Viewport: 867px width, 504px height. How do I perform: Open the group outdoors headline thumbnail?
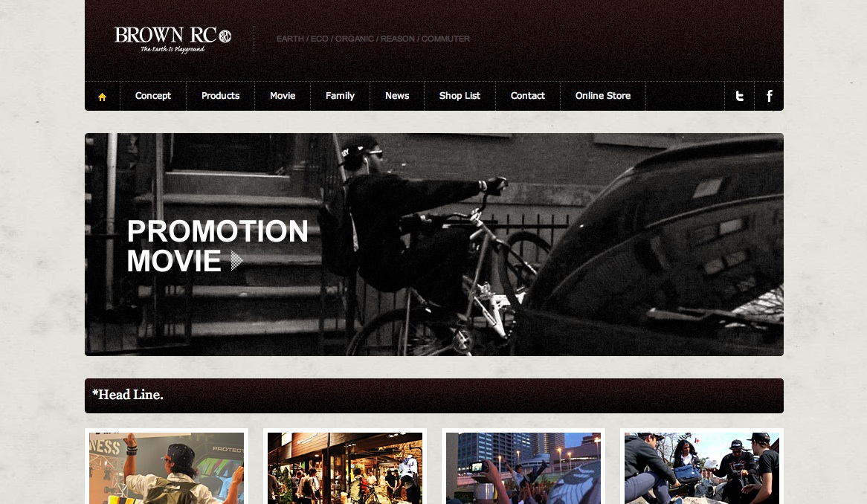click(702, 468)
